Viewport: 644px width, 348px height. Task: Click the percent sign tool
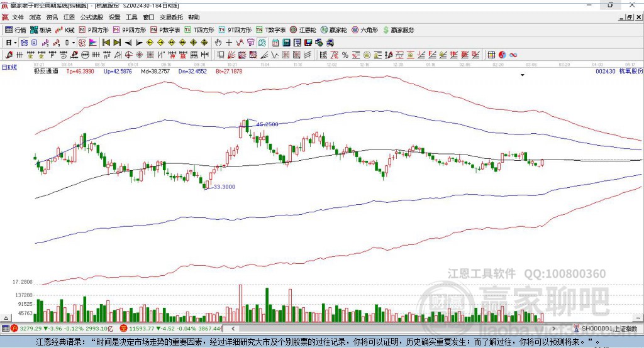click(x=345, y=55)
